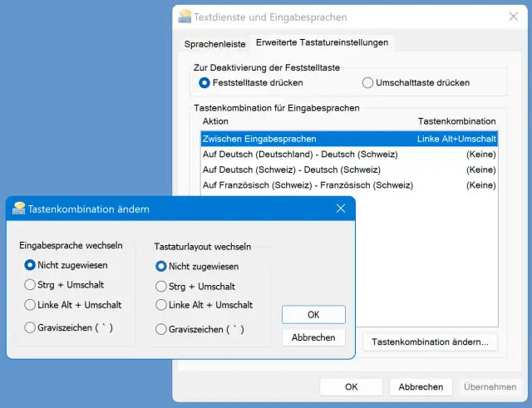Switch to the Sprachenleiste tab

[x=214, y=42]
